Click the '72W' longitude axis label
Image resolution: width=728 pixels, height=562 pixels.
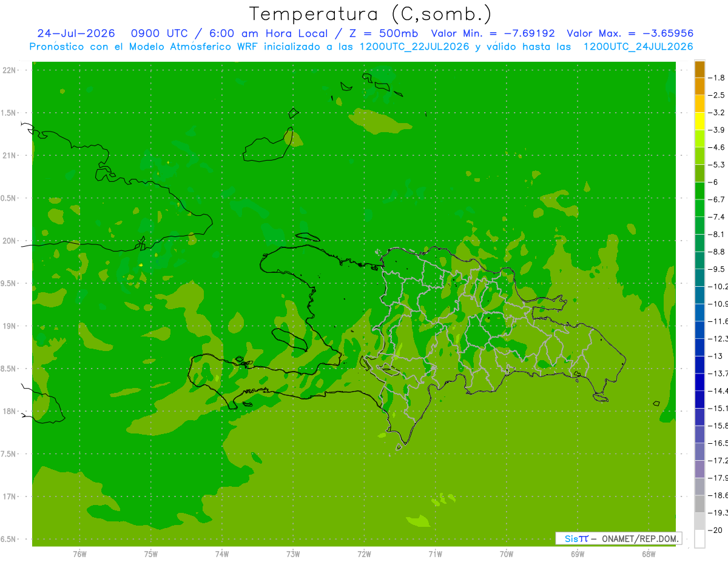[x=365, y=554]
